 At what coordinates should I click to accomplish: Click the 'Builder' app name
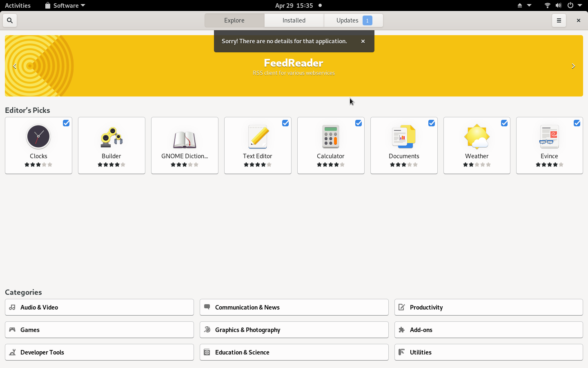[111, 156]
